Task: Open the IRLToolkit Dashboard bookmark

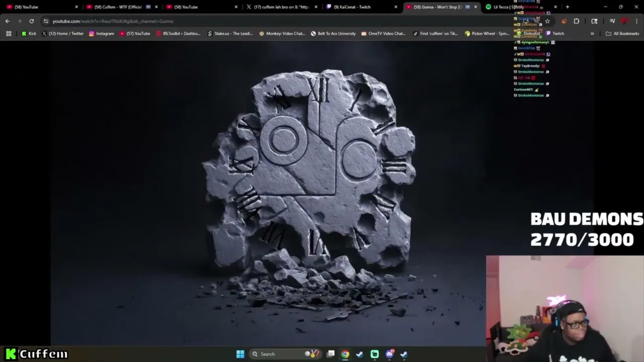Action: [178, 34]
